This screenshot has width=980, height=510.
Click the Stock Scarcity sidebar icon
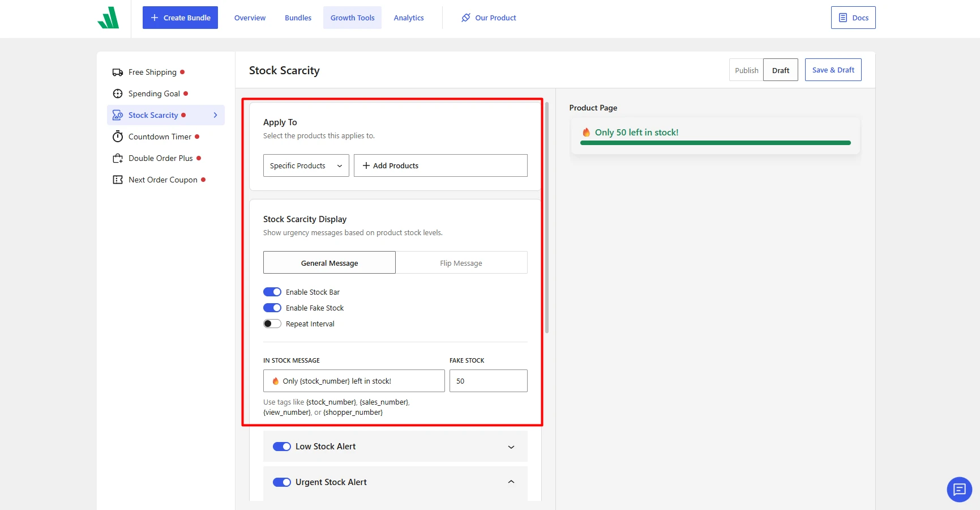(118, 115)
